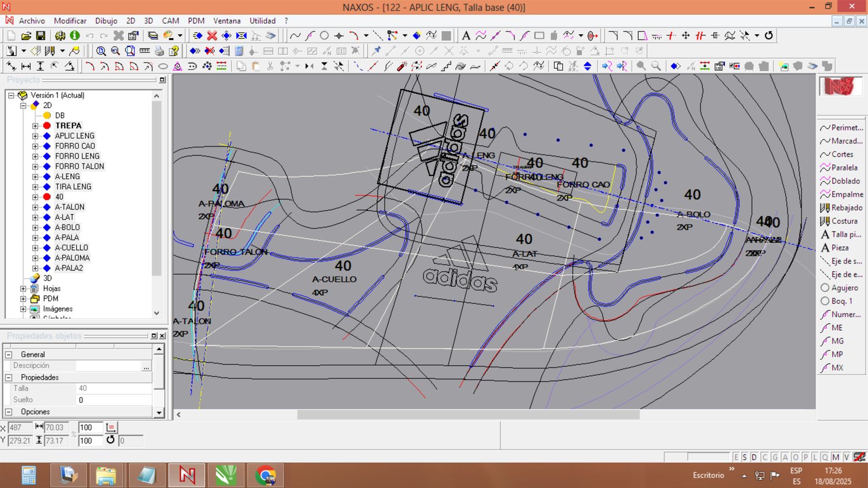This screenshot has height=488, width=868.
Task: Select the circle drawing tool
Action: (x=324, y=36)
